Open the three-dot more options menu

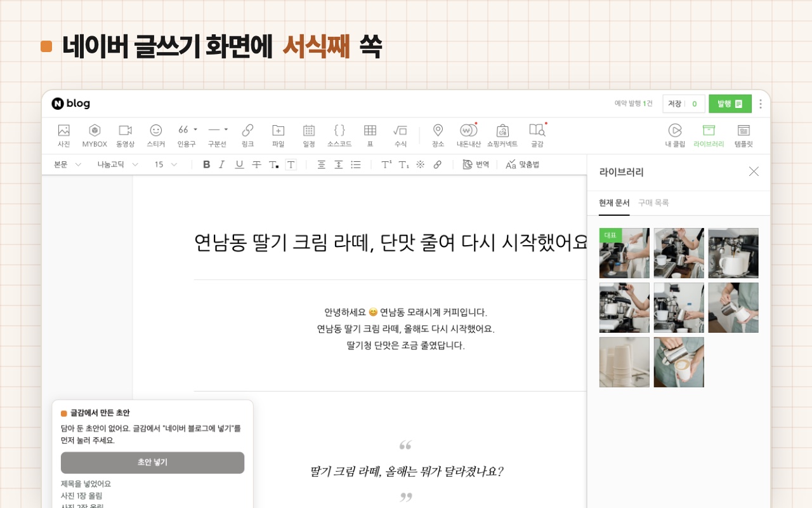point(761,104)
